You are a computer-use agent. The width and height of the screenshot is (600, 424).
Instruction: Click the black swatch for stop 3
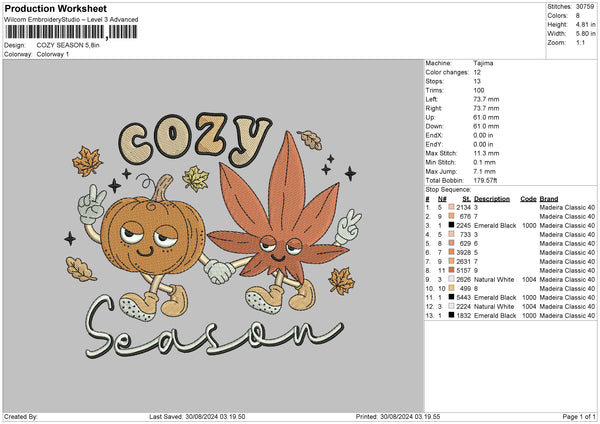(x=452, y=225)
